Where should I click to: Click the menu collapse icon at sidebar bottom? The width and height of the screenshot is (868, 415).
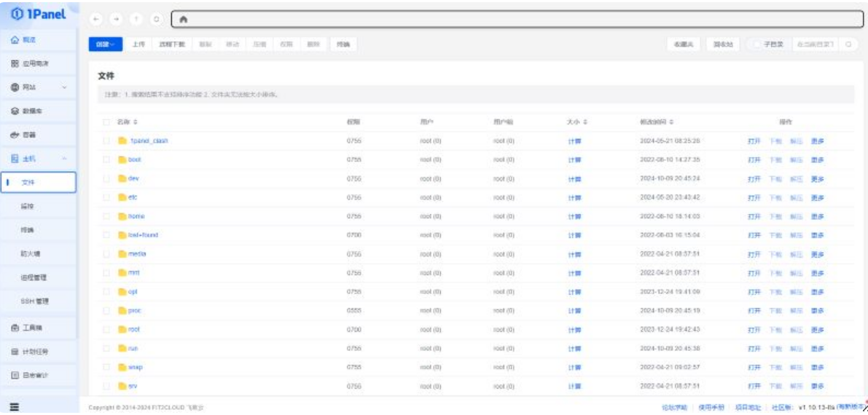pyautogui.click(x=14, y=407)
